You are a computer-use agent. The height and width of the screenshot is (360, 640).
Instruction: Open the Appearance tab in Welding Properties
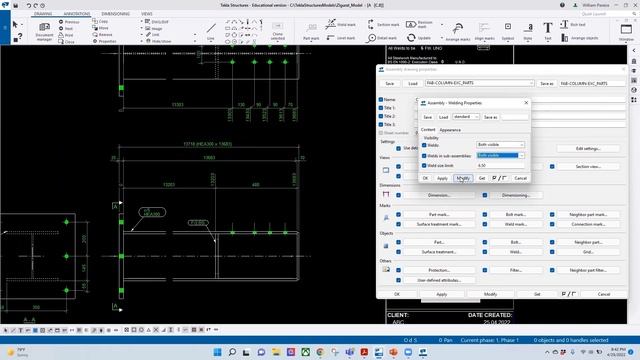(450, 130)
